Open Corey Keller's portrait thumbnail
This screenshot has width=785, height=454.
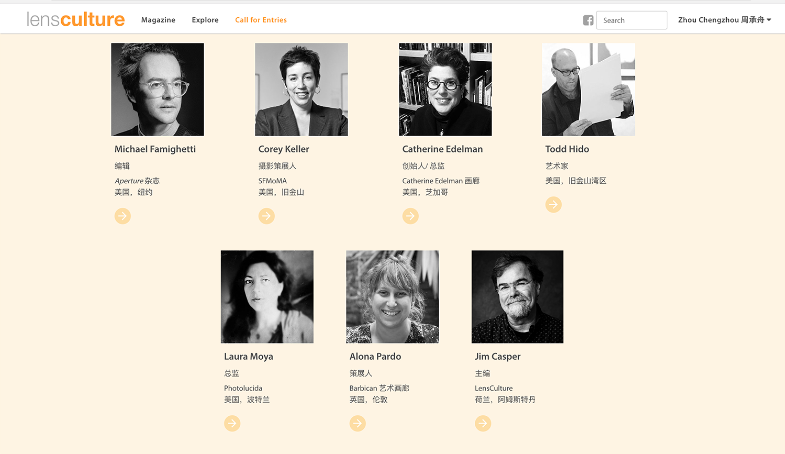point(301,89)
